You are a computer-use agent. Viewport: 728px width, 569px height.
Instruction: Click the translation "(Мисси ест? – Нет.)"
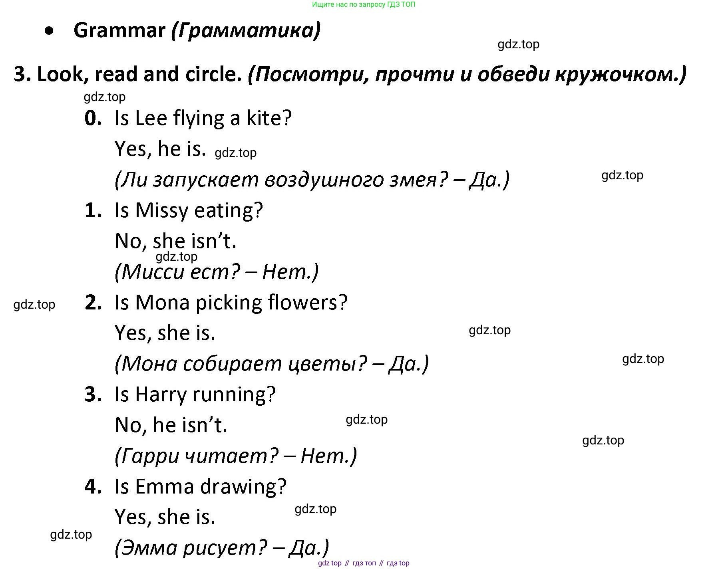217,272
